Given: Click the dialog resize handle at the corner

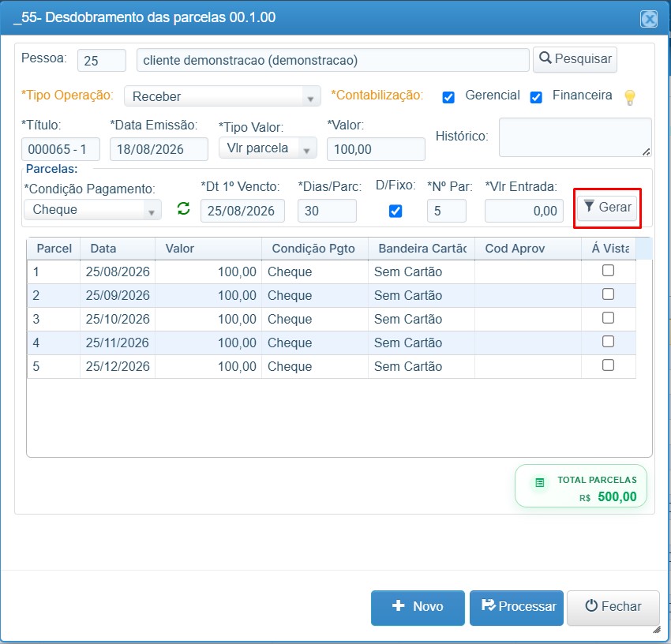Looking at the screenshot, I should 657,630.
